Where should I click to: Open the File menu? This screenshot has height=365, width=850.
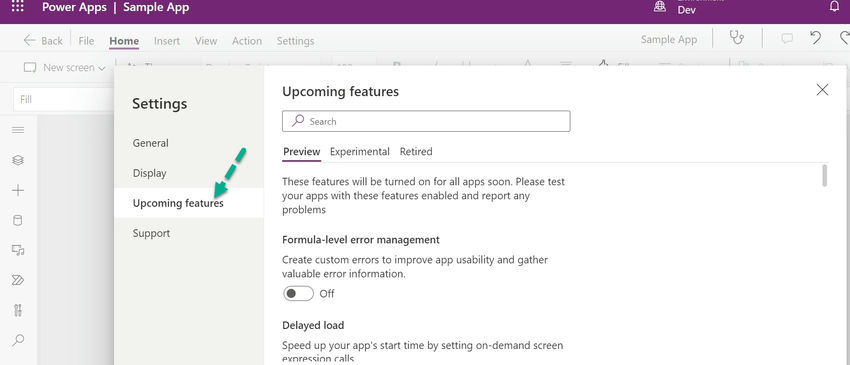(x=86, y=41)
